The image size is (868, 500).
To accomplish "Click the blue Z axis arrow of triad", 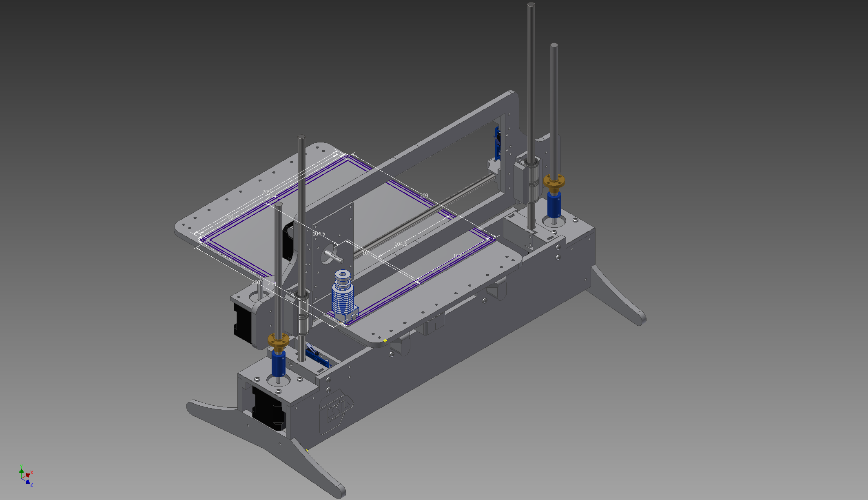I will pos(28,482).
